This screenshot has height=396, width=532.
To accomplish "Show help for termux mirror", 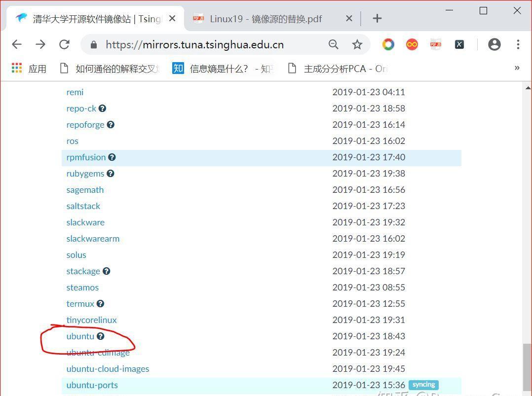I will [101, 304].
